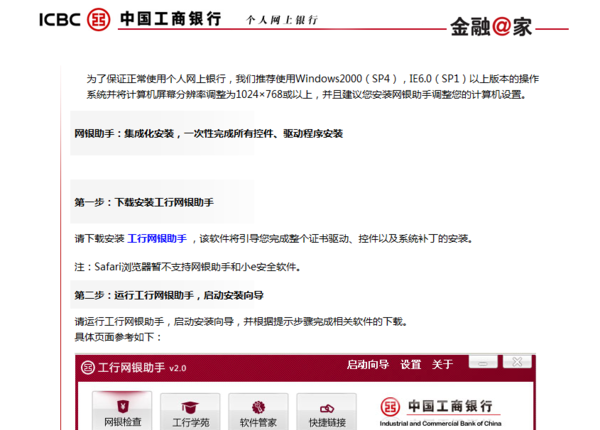Click the 网银助手：集成化安装 heading
The image size is (600, 430).
[209, 134]
